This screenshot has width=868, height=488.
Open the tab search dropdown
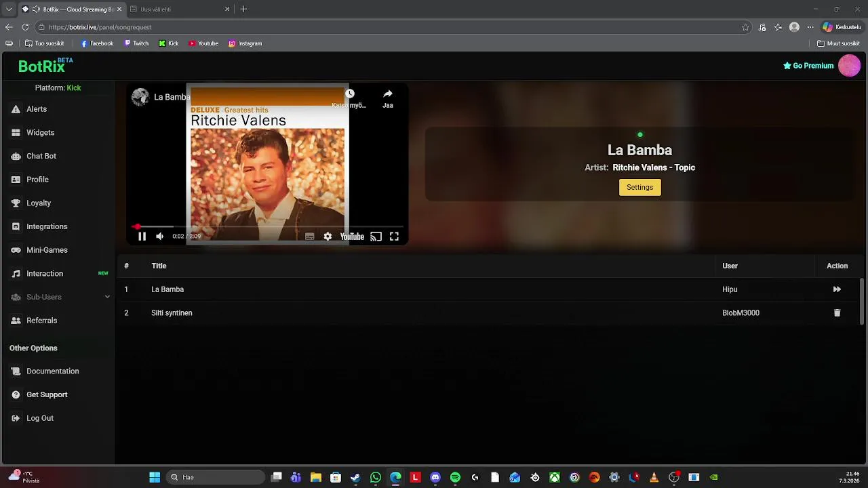click(9, 9)
